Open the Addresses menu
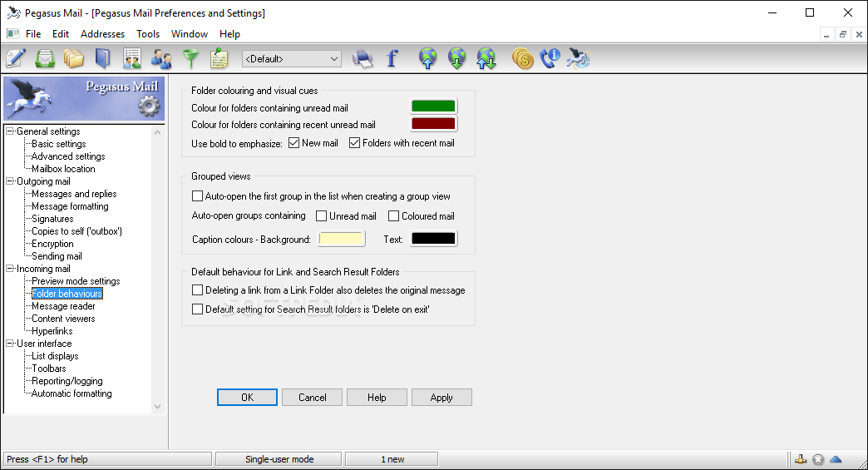 102,34
